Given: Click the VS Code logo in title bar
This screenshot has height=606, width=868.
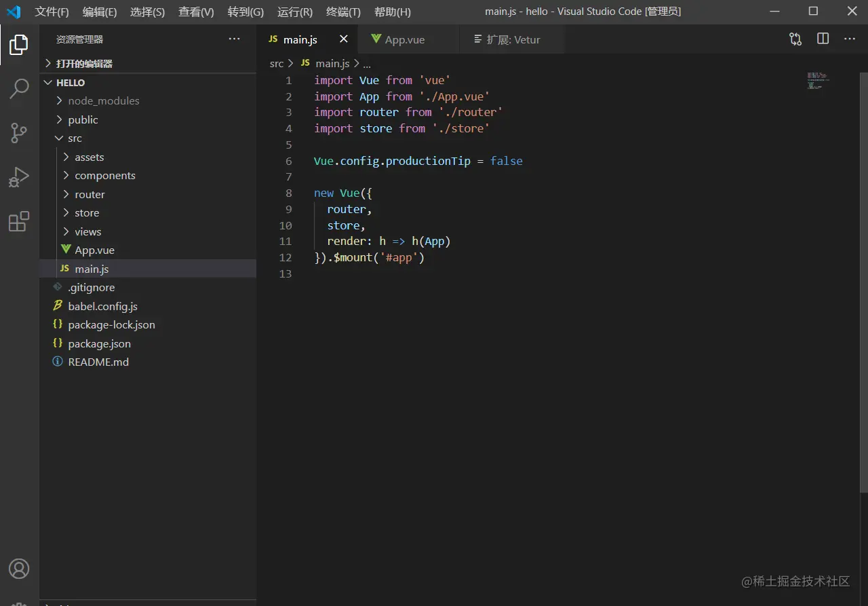Looking at the screenshot, I should pos(14,12).
